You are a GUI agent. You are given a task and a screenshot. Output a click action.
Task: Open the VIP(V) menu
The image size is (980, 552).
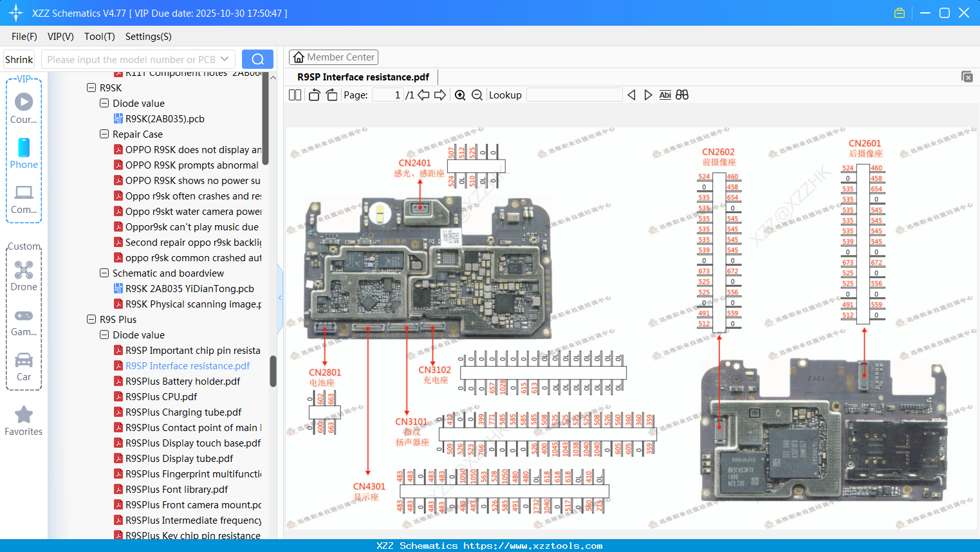point(60,37)
